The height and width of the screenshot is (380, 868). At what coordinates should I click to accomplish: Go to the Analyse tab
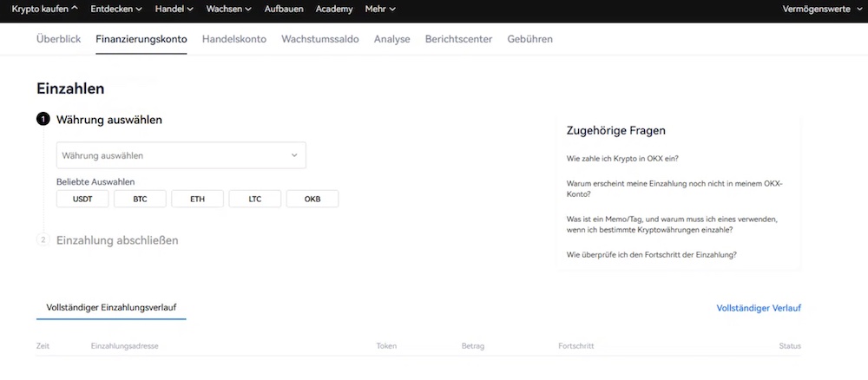[x=392, y=39]
